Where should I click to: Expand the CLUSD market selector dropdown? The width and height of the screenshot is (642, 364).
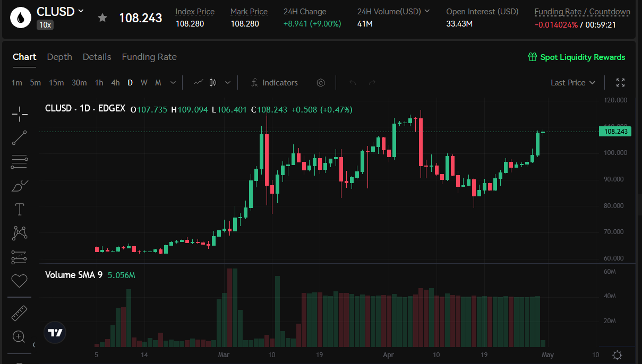click(x=81, y=11)
